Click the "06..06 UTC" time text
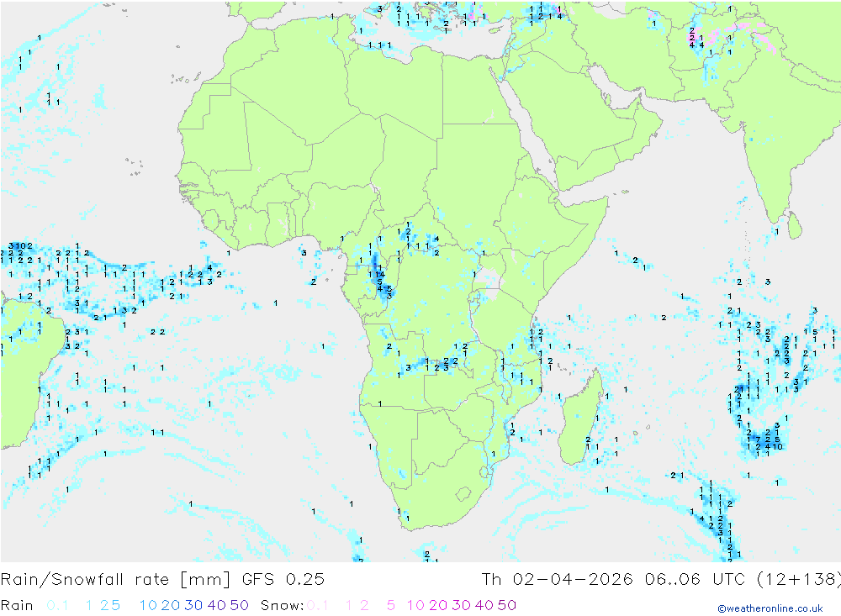This screenshot has height=616, width=841. [696, 580]
